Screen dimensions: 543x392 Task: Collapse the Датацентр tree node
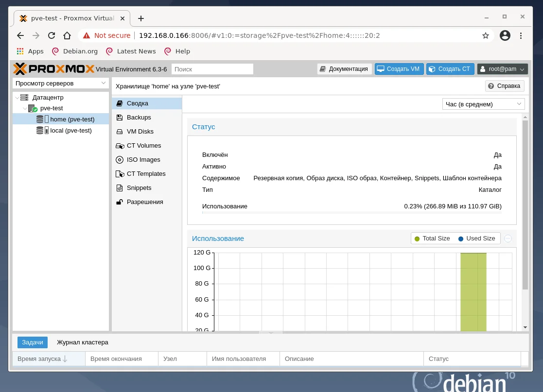tap(18, 97)
